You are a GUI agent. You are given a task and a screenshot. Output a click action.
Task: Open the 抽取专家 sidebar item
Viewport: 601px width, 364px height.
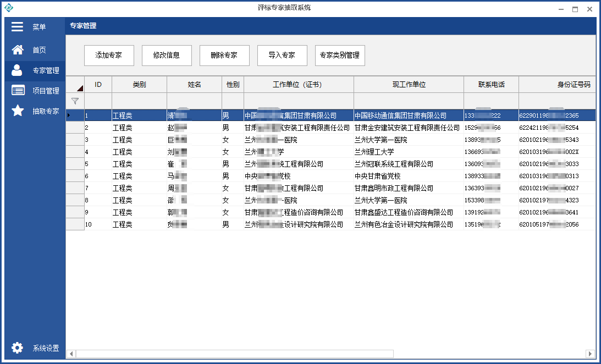(x=35, y=111)
